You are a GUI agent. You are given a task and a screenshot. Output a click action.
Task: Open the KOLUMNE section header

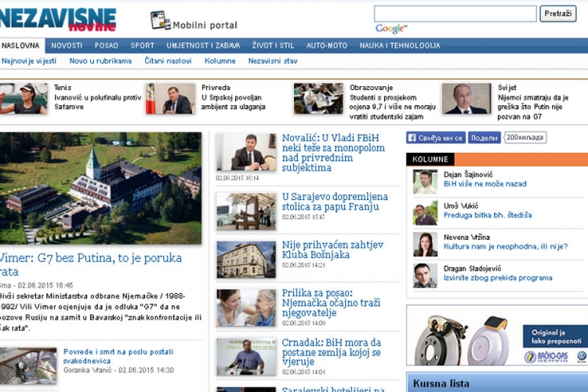[430, 159]
